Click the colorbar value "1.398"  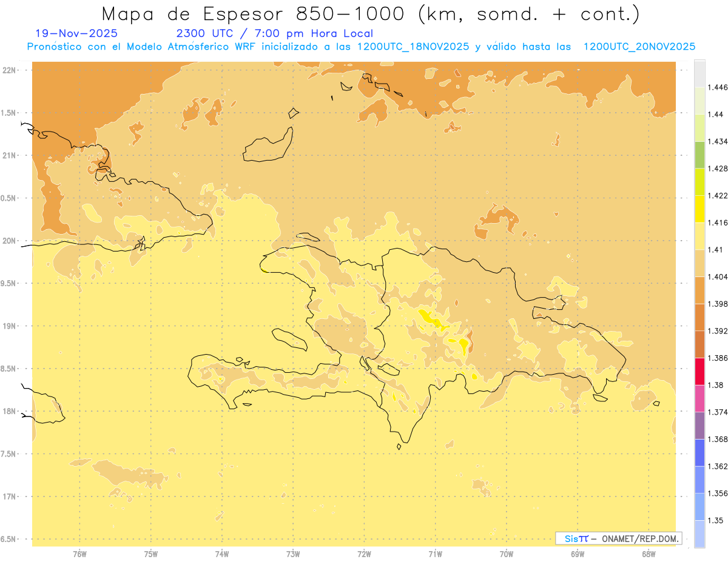[x=718, y=304]
